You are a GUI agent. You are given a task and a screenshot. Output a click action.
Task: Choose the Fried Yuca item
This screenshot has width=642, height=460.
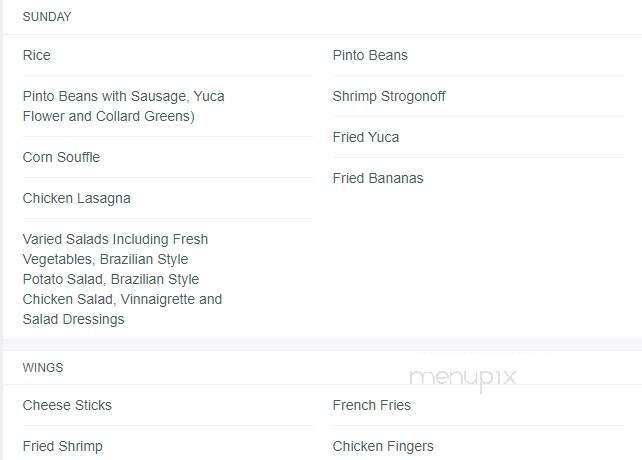click(x=366, y=137)
